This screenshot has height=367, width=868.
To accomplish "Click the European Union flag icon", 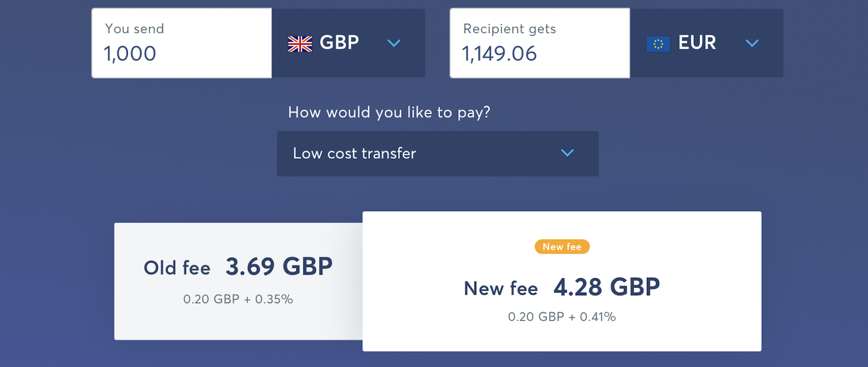I will (x=658, y=43).
